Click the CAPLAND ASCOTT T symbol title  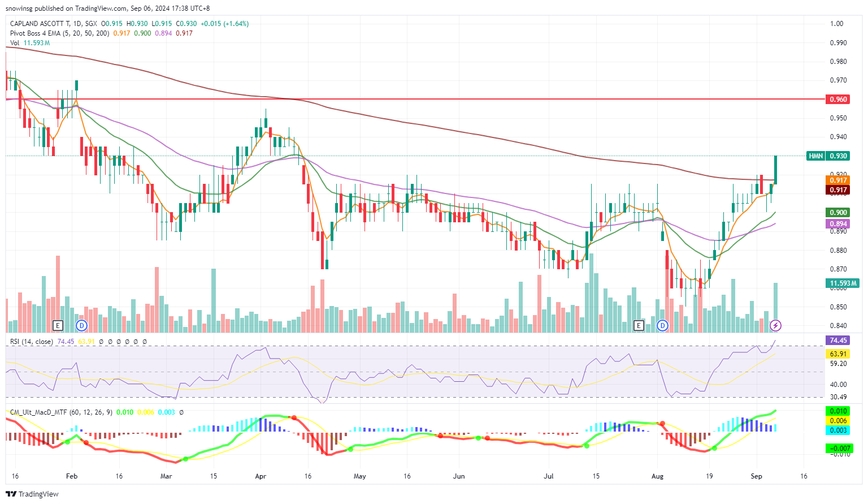point(40,24)
